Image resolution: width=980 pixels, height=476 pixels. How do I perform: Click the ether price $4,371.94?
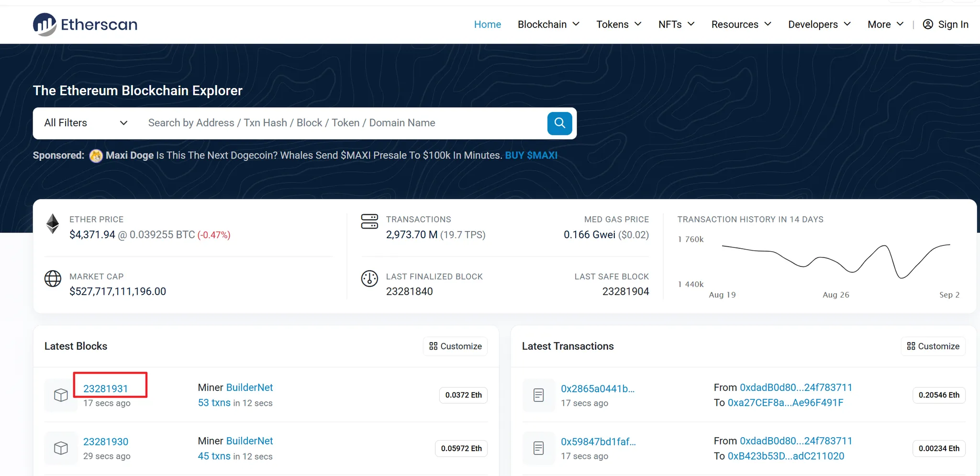coord(92,235)
